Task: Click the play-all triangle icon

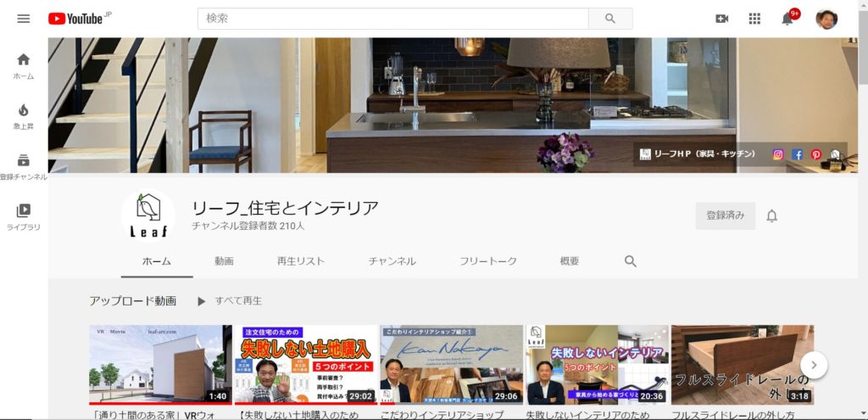Action: [202, 301]
